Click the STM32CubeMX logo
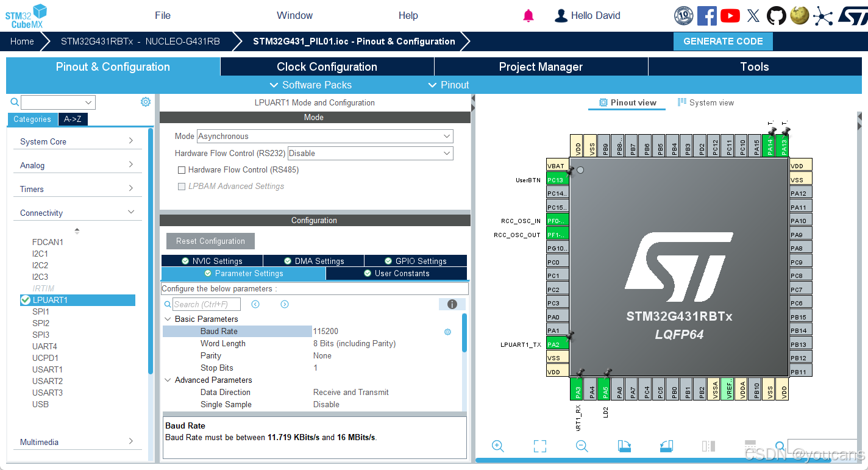The image size is (868, 470). pyautogui.click(x=26, y=16)
